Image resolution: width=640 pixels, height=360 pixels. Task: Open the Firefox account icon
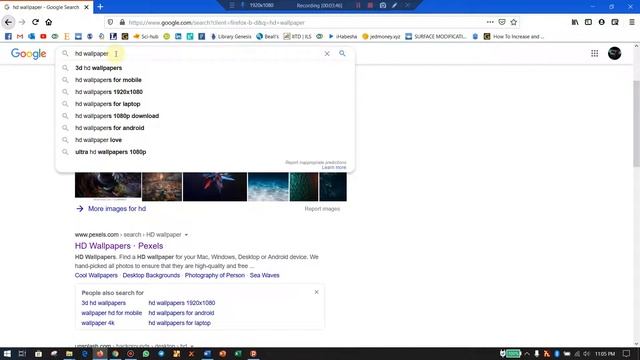[x=602, y=22]
